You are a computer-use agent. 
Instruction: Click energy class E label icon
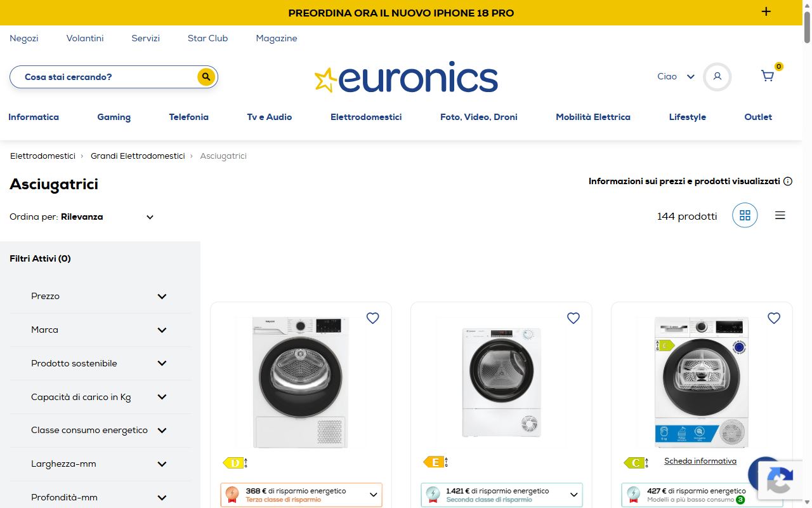[436, 462]
